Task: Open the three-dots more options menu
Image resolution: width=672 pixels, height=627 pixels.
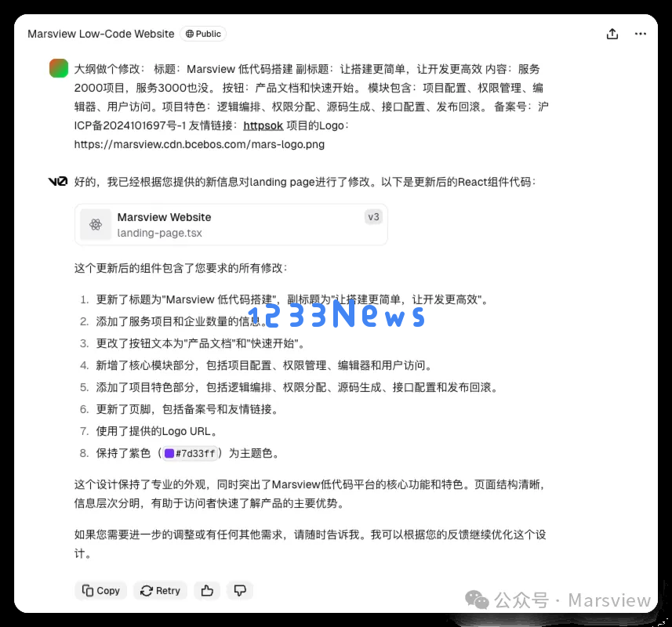Action: coord(641,34)
